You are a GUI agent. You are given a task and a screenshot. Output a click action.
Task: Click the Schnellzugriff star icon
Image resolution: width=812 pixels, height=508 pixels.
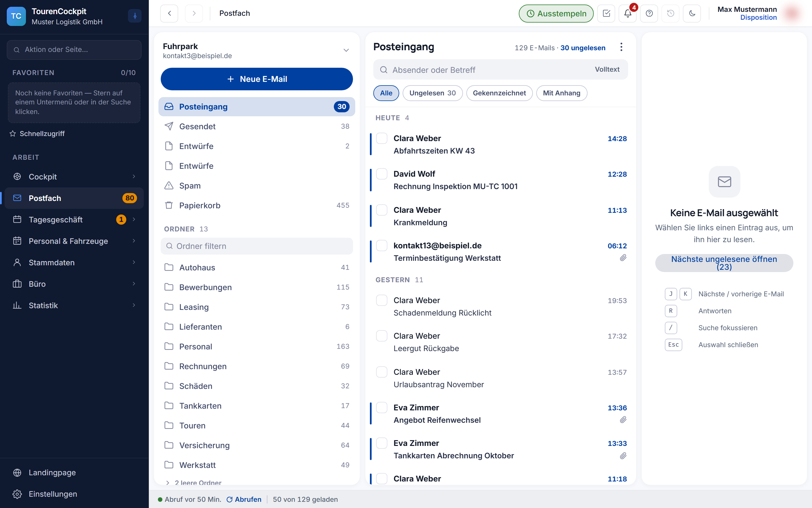click(13, 134)
